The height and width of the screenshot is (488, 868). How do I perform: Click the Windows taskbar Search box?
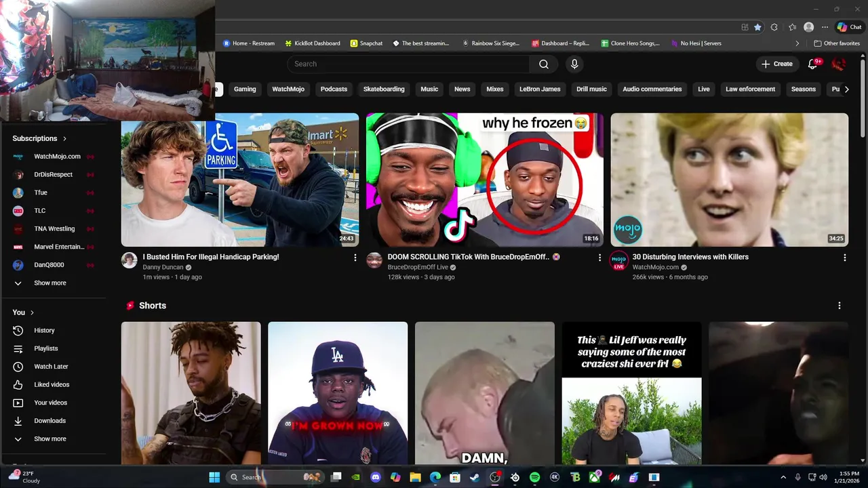click(275, 477)
